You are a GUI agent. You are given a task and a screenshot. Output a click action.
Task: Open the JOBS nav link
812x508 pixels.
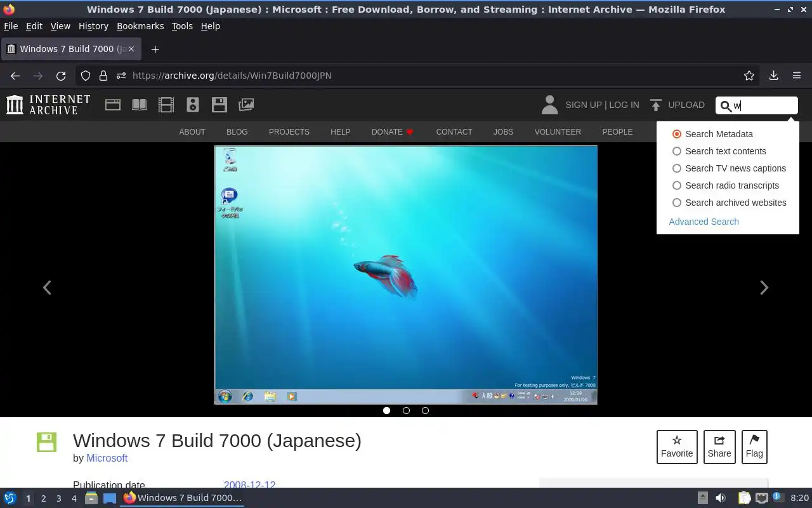503,132
